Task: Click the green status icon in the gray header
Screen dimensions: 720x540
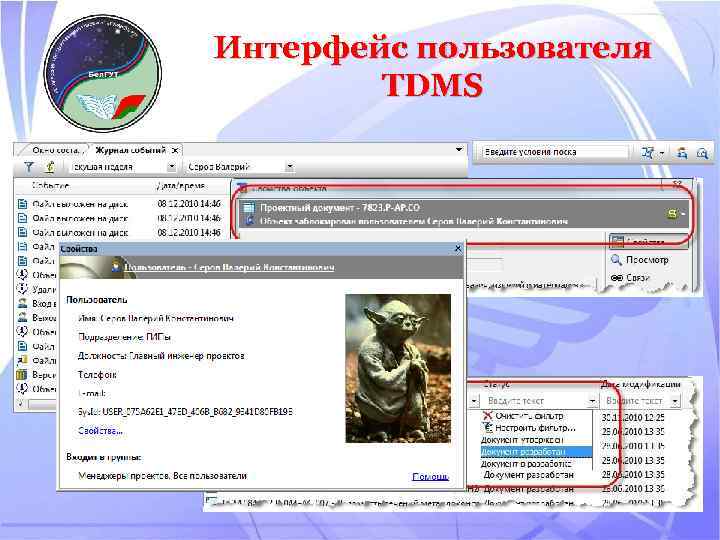Action: point(672,214)
